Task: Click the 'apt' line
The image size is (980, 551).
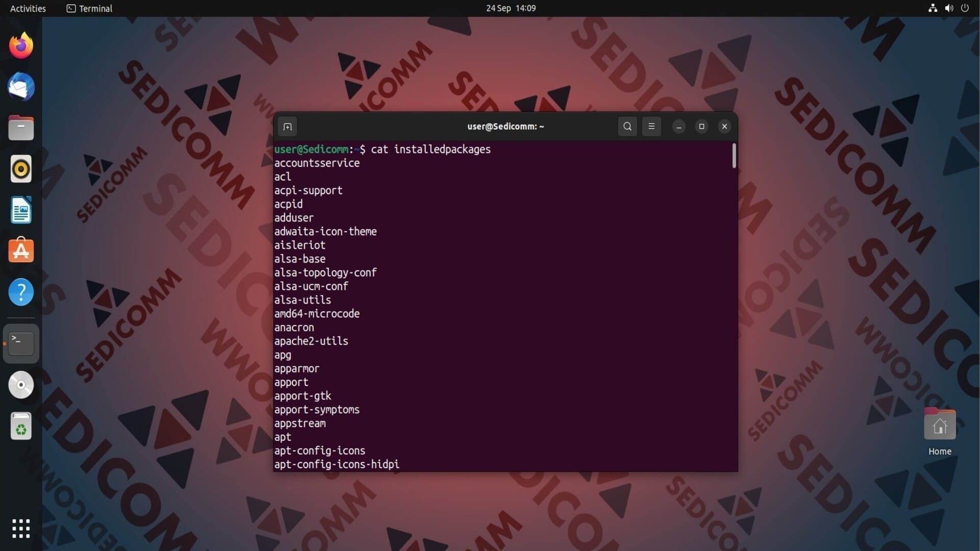Action: (x=283, y=437)
